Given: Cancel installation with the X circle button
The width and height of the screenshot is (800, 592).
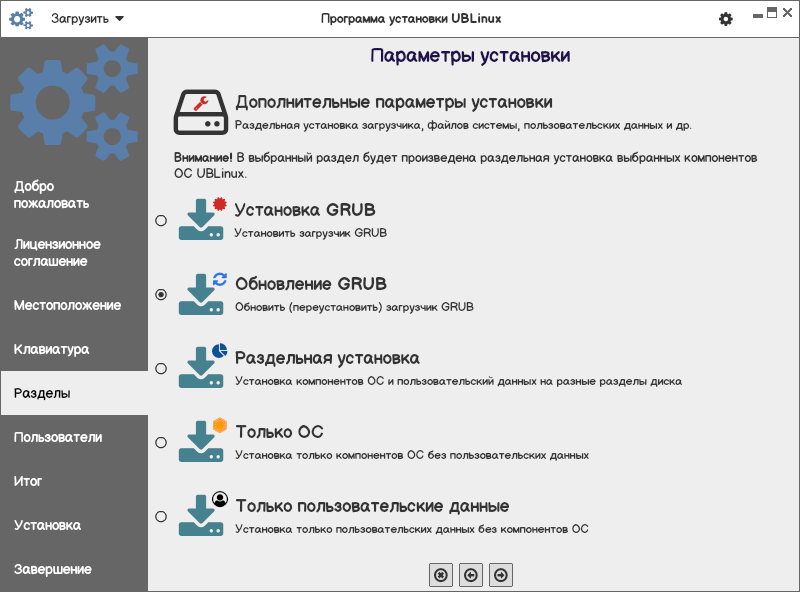Looking at the screenshot, I should 441,575.
